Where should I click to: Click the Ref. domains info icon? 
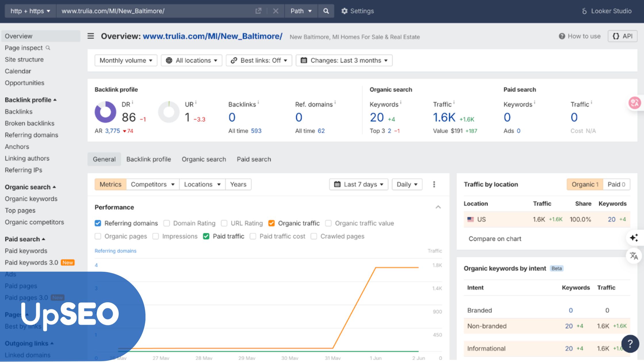click(335, 102)
